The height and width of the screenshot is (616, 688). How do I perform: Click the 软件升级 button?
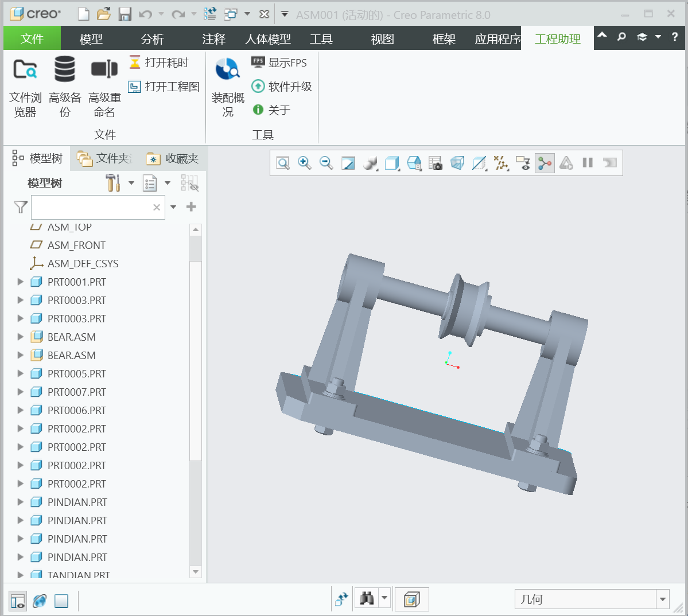(x=282, y=87)
